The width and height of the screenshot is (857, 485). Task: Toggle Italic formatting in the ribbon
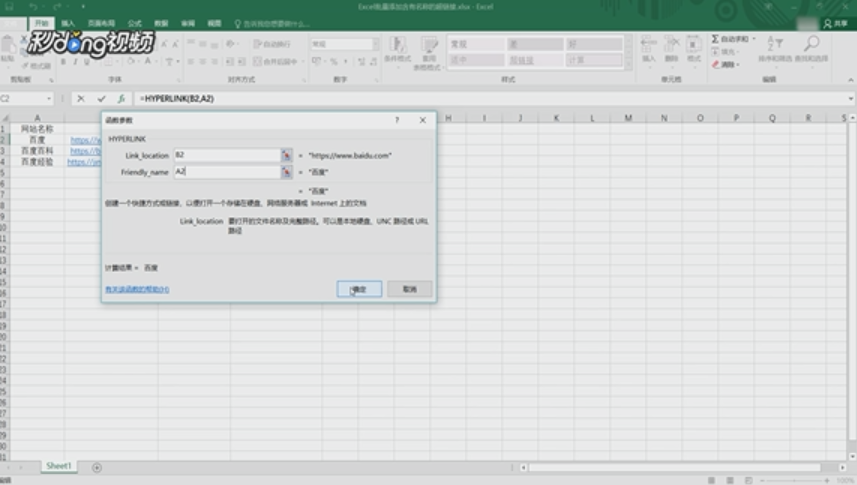[x=75, y=62]
